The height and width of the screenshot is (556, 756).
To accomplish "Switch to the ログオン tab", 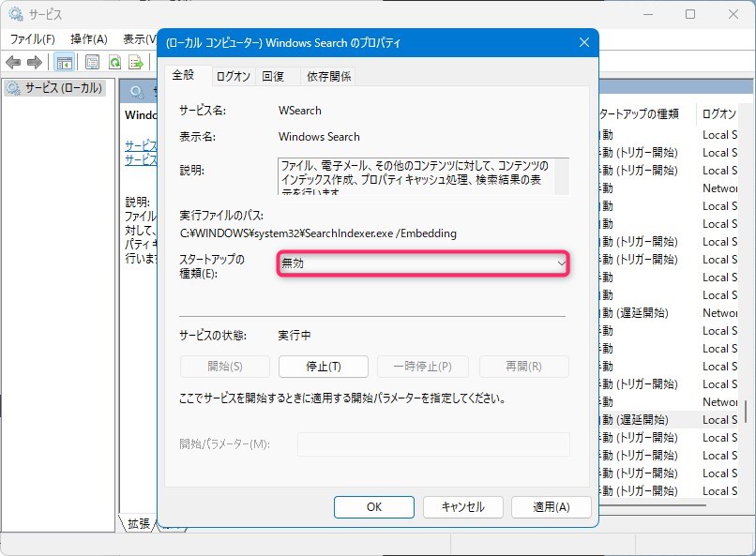I will 233,77.
